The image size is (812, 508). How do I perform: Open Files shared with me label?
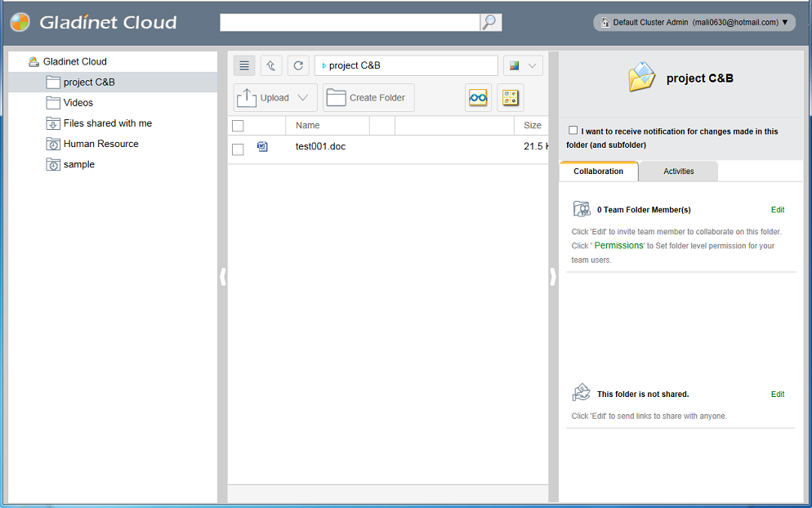pyautogui.click(x=108, y=123)
